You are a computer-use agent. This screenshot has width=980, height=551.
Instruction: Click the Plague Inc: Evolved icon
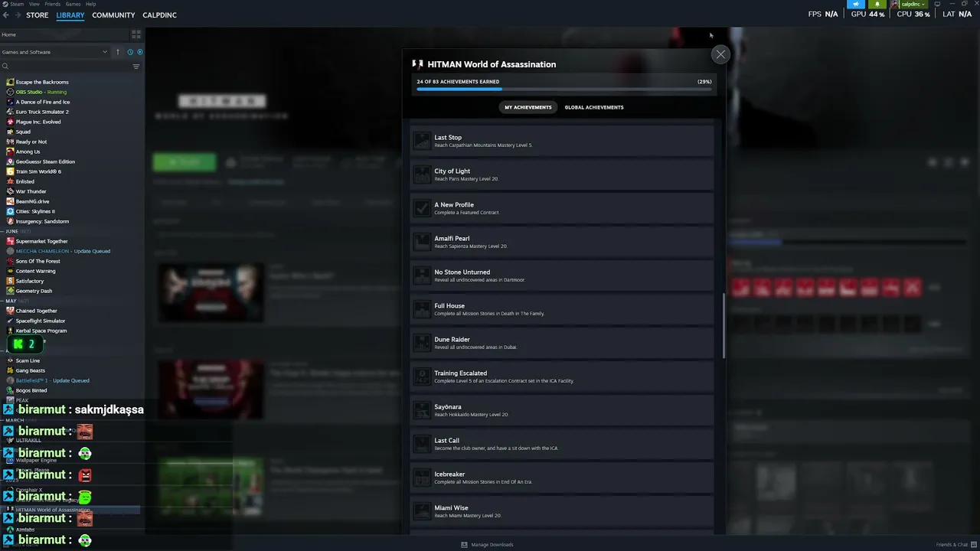pos(10,122)
